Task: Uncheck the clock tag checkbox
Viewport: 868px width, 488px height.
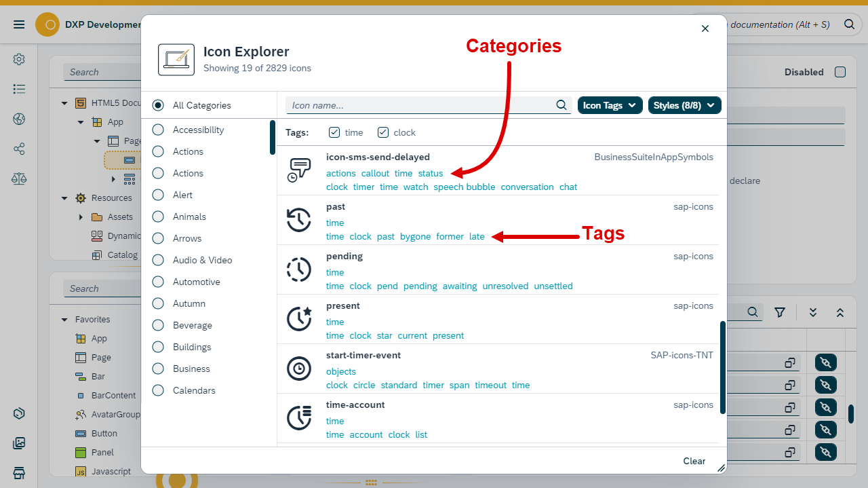Action: [x=383, y=132]
